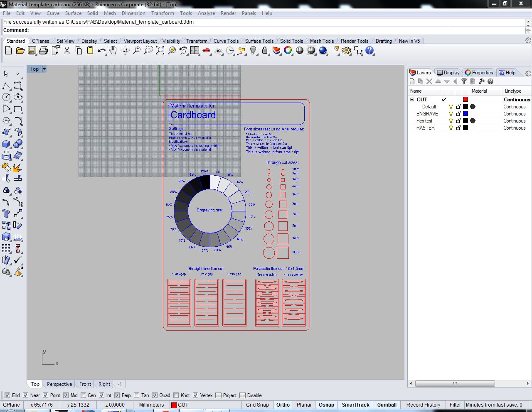The width and height of the screenshot is (532, 412).
Task: Choose the Rectangle drawing tool
Action: (18, 109)
